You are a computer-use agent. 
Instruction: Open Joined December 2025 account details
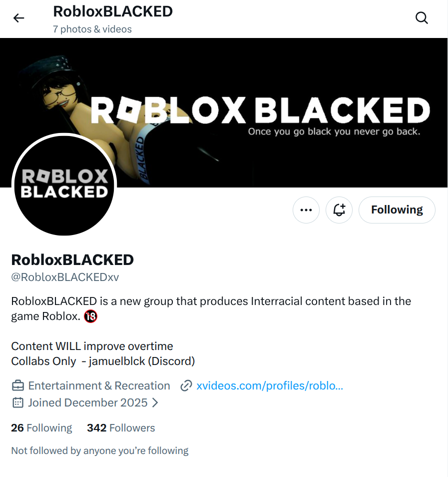point(88,403)
